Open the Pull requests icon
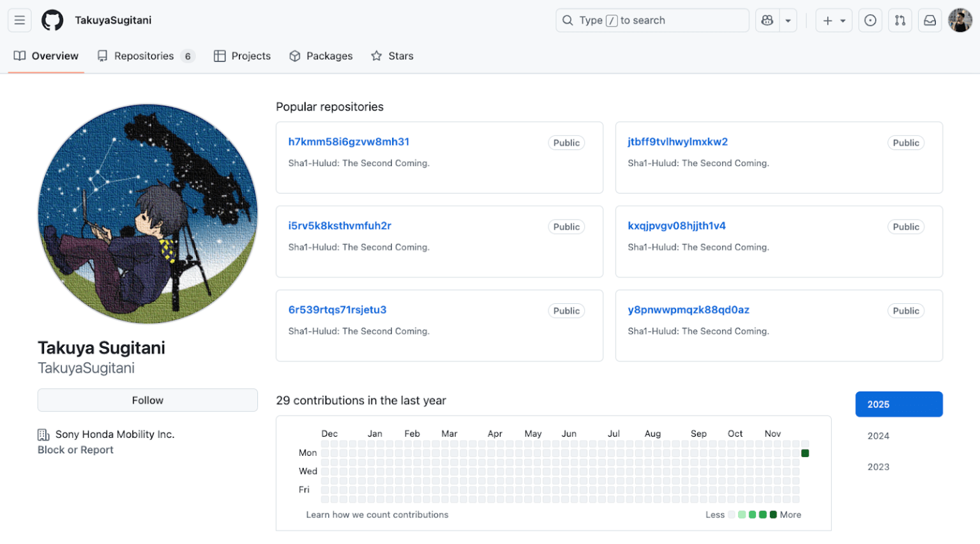The height and width of the screenshot is (544, 980). pyautogui.click(x=900, y=20)
